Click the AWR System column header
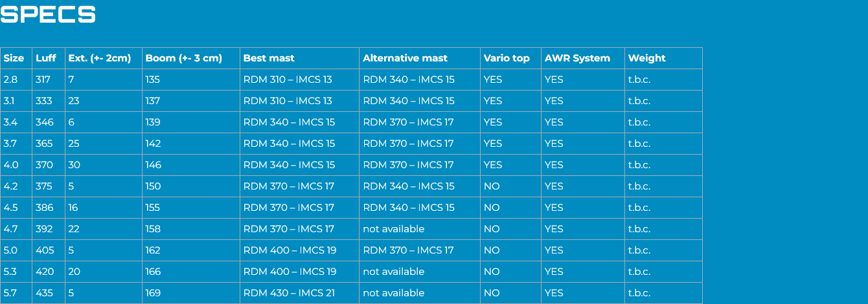868x304 pixels. click(x=577, y=58)
